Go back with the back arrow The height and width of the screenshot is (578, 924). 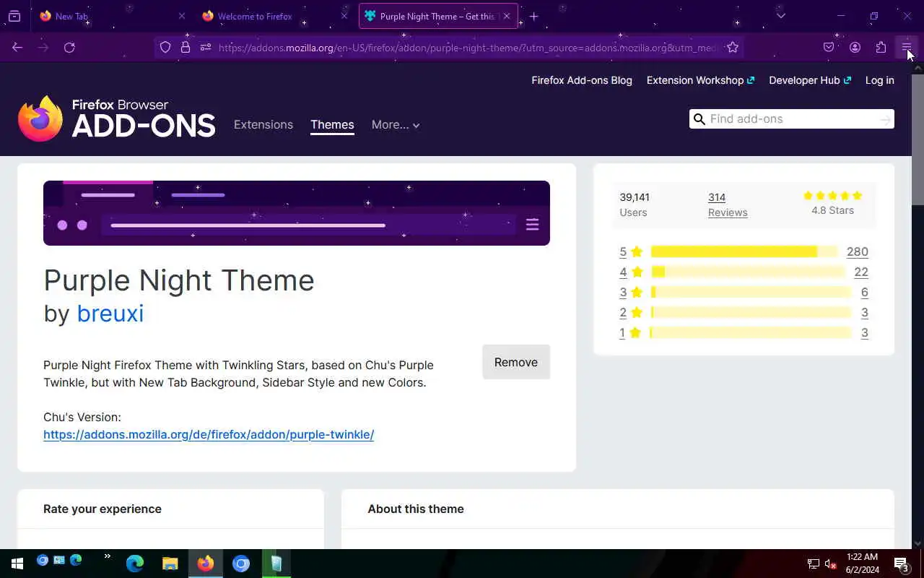click(x=17, y=47)
